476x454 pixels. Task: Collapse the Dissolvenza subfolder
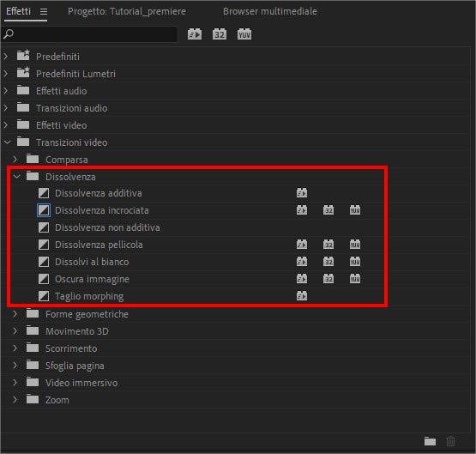click(x=16, y=177)
